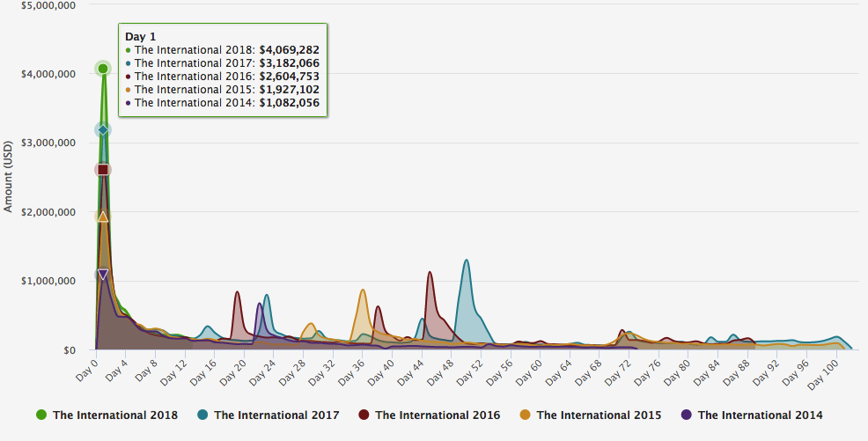
Task: Click the maroon 2016 Day 1 square marker
Action: (x=103, y=169)
